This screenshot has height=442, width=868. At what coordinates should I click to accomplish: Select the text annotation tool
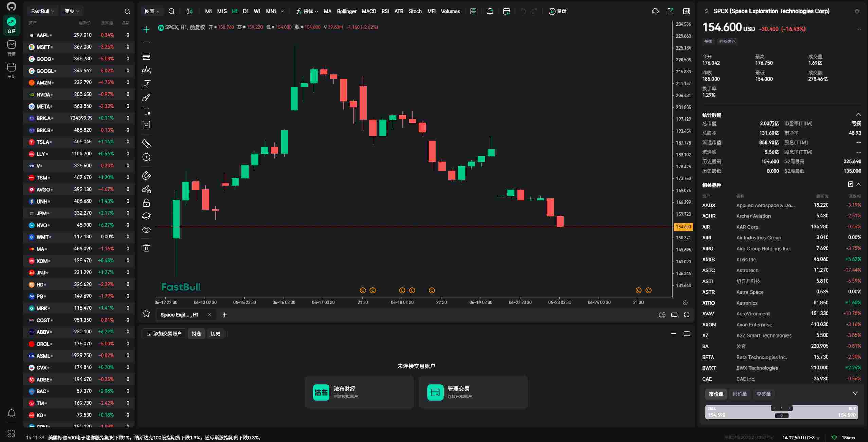pyautogui.click(x=146, y=111)
